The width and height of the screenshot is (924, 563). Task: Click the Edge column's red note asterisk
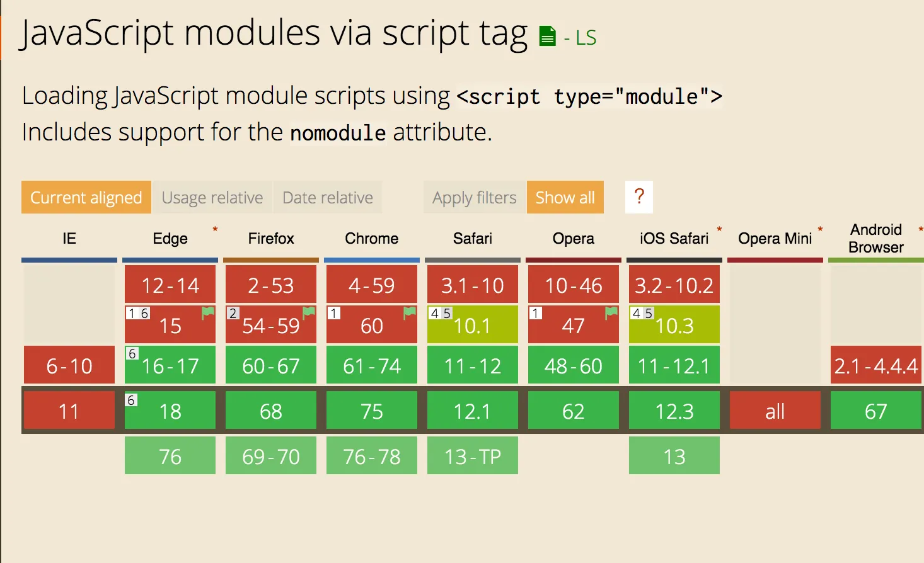pos(215,230)
